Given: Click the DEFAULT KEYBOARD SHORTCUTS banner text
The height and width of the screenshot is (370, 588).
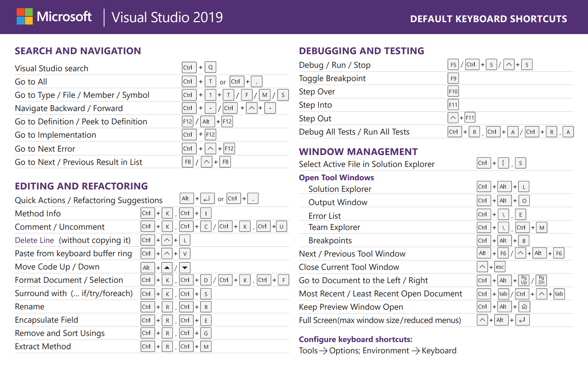Looking at the screenshot, I should 488,19.
